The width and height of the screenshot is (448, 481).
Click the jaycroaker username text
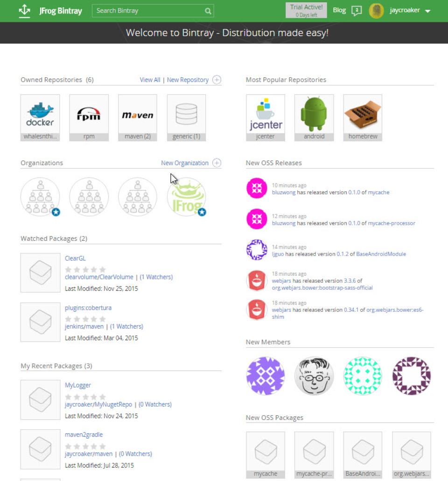coord(405,10)
